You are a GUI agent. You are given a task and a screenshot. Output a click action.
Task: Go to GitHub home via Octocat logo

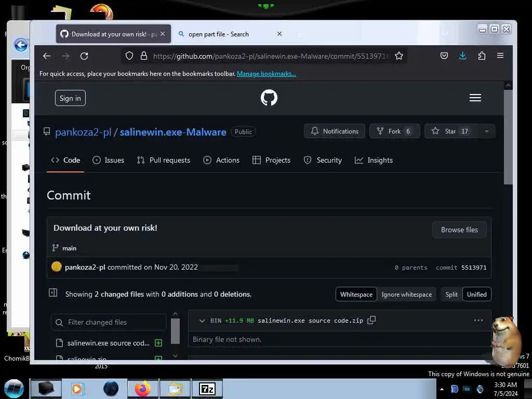[x=269, y=98]
